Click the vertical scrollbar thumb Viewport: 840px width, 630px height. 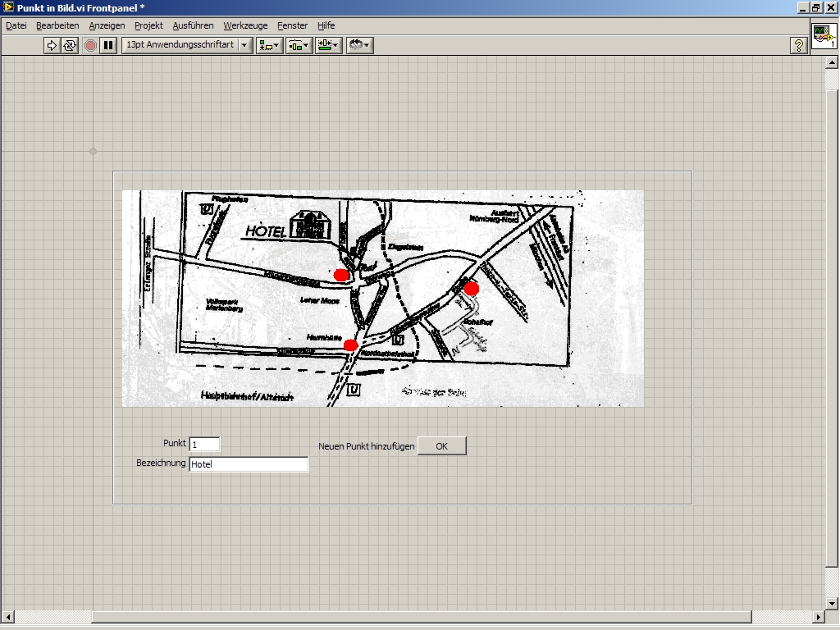point(832,328)
